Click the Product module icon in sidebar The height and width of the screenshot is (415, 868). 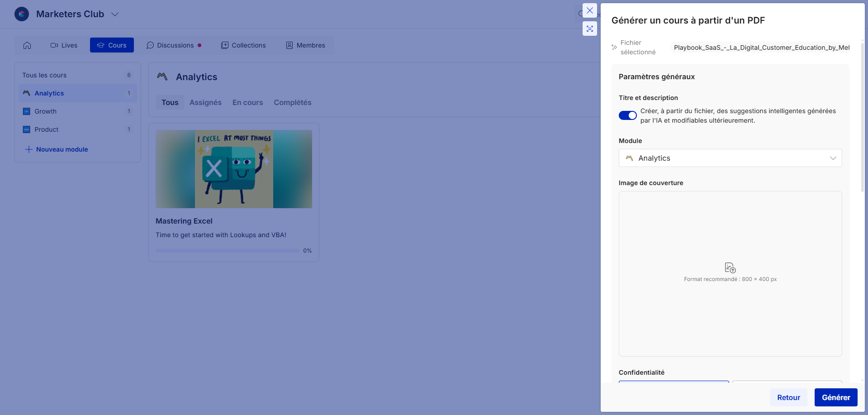[27, 129]
